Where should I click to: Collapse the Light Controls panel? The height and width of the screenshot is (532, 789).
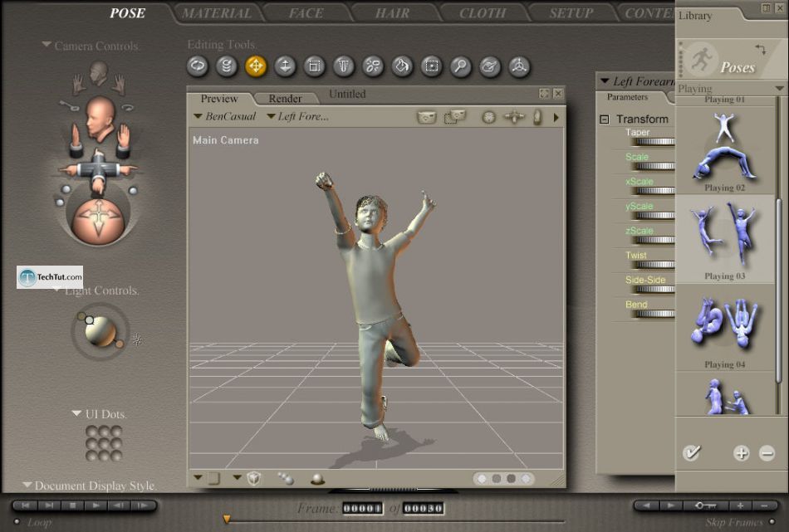[56, 290]
